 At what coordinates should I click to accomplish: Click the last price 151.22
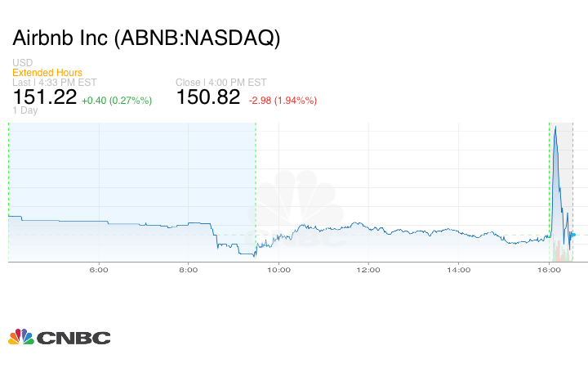pos(45,97)
